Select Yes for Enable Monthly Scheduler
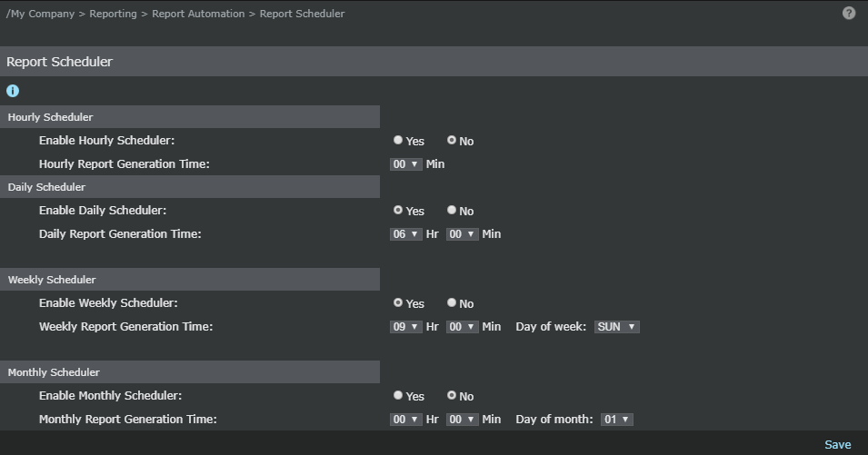Viewport: 868px width, 455px height. 398,395
